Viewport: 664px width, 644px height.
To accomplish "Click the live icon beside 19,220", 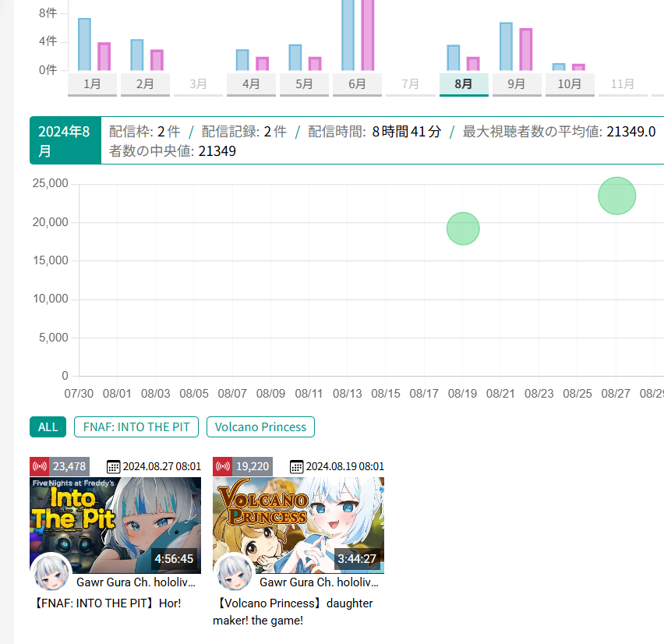I will [x=223, y=466].
